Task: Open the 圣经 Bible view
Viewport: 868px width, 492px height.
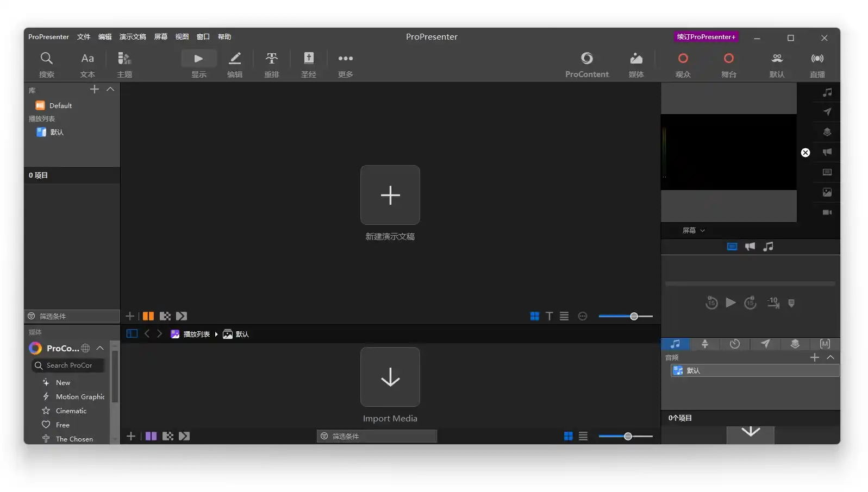Action: click(309, 64)
